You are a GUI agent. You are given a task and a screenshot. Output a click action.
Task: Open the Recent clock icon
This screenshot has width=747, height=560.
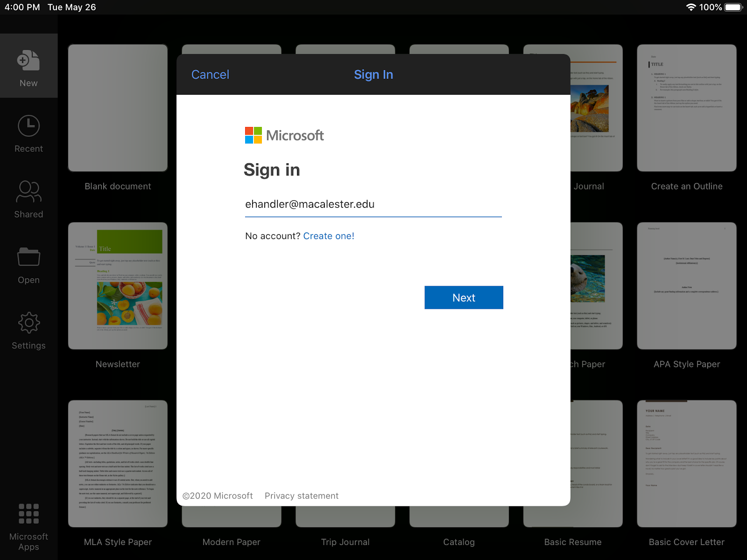point(28,126)
